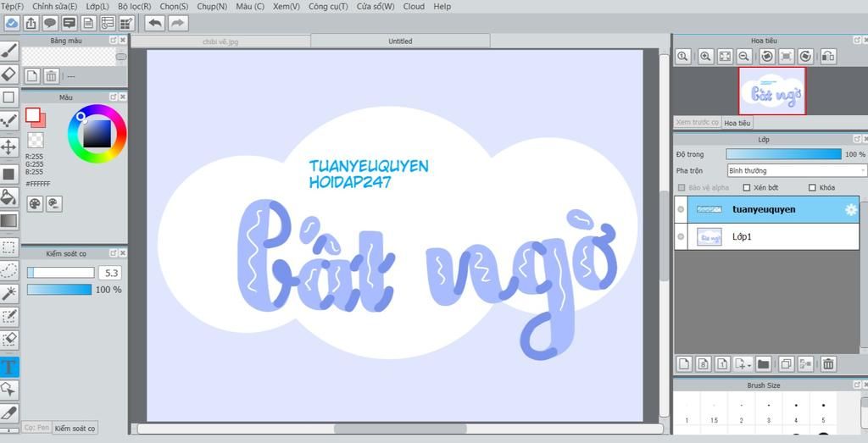
Task: Select the foreground color swatch
Action: point(33,114)
